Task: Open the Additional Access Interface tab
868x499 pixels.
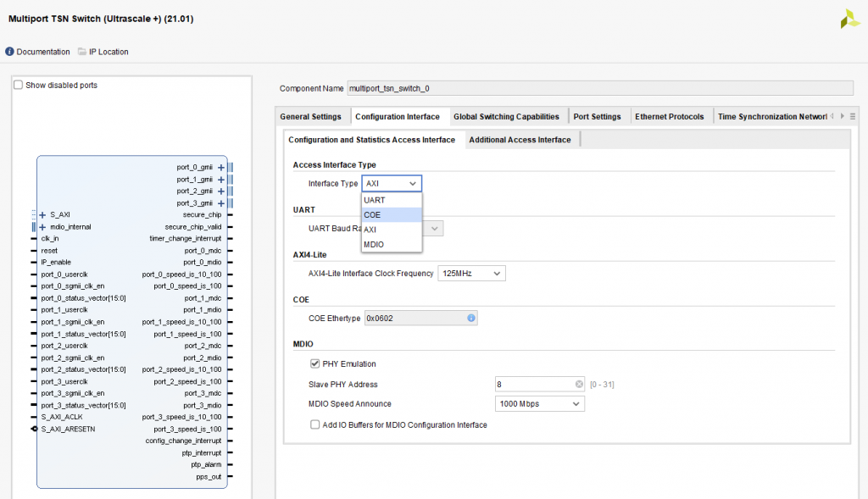Action: tap(520, 140)
